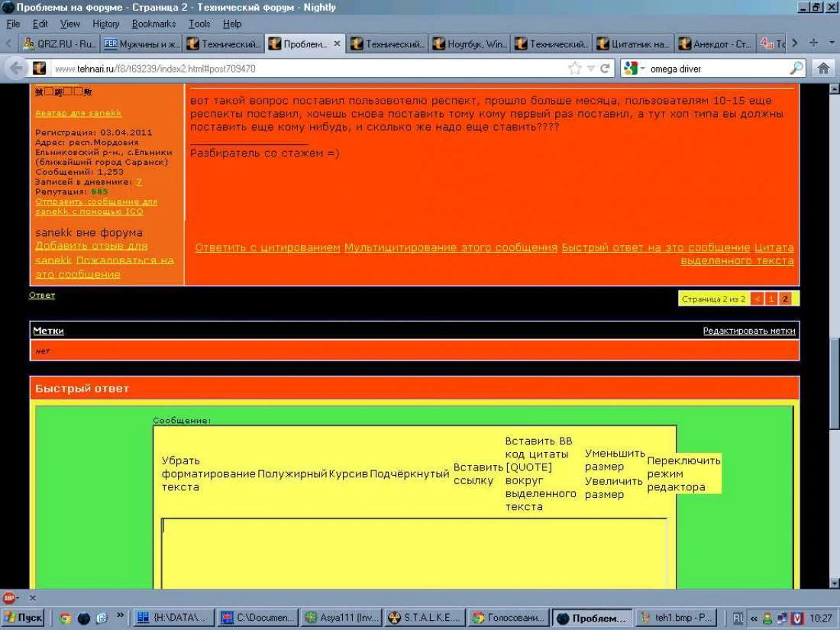The image size is (840, 630).
Task: Click Переключить режим редактора control
Action: (683, 473)
